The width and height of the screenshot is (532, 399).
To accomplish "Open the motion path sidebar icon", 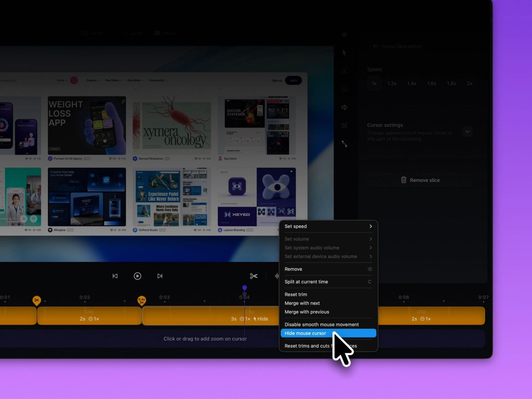I will pyautogui.click(x=344, y=144).
